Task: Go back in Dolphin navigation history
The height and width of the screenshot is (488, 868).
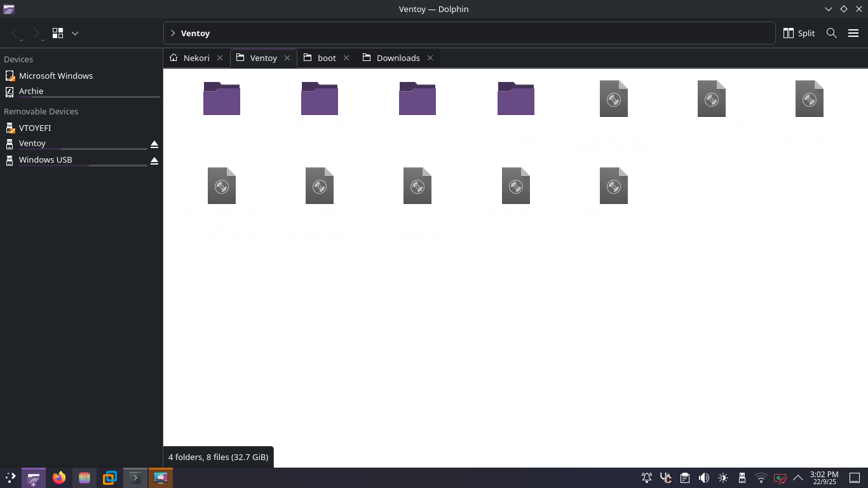Action: click(x=15, y=33)
